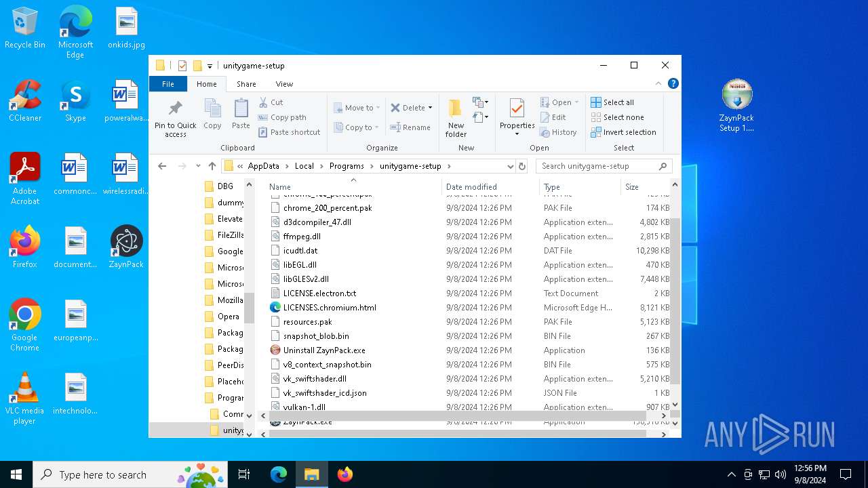Open the Windows Start menu

16,474
